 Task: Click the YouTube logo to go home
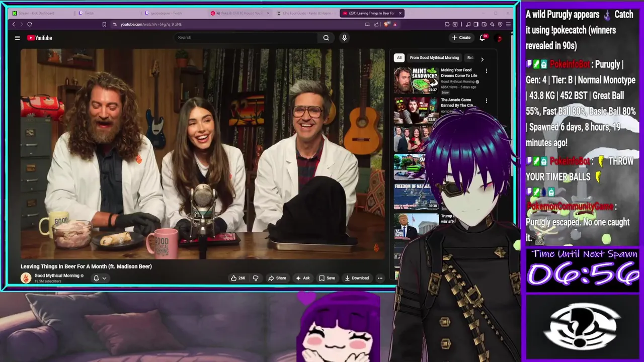point(40,38)
